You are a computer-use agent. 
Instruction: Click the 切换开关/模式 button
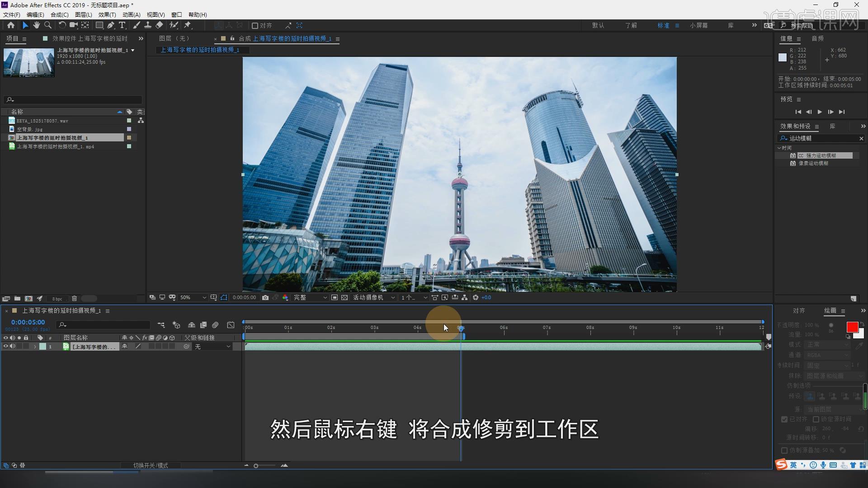[x=151, y=465]
